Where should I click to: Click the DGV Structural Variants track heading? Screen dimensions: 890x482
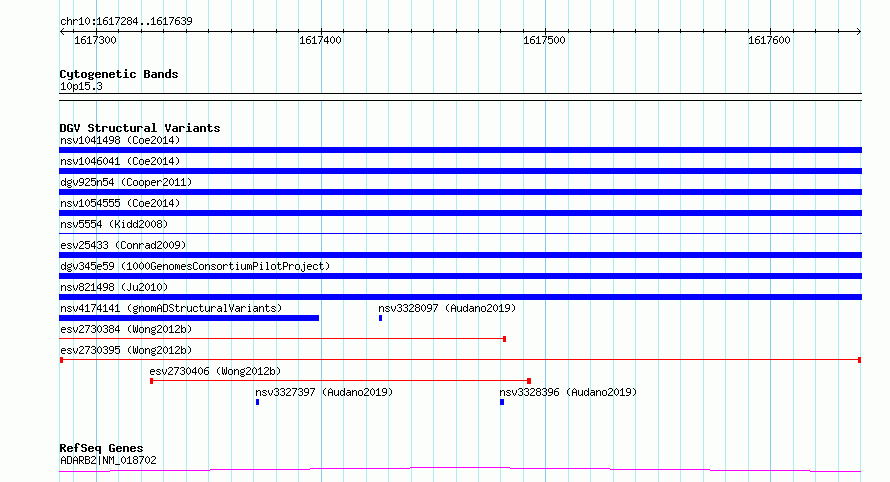point(140,128)
